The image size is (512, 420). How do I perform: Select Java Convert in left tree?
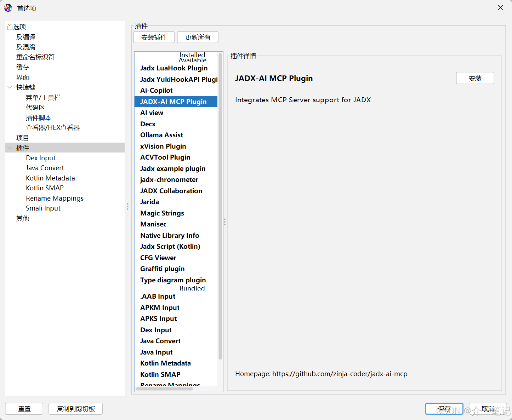(45, 168)
